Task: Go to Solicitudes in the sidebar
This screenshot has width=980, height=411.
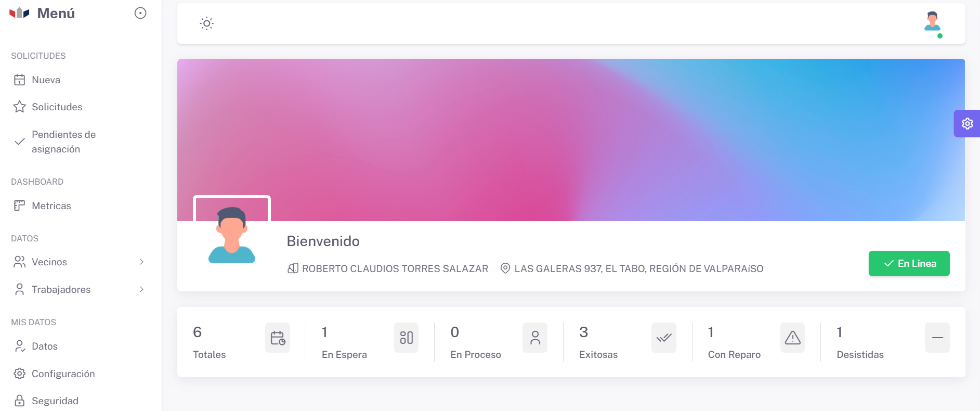Action: click(57, 107)
